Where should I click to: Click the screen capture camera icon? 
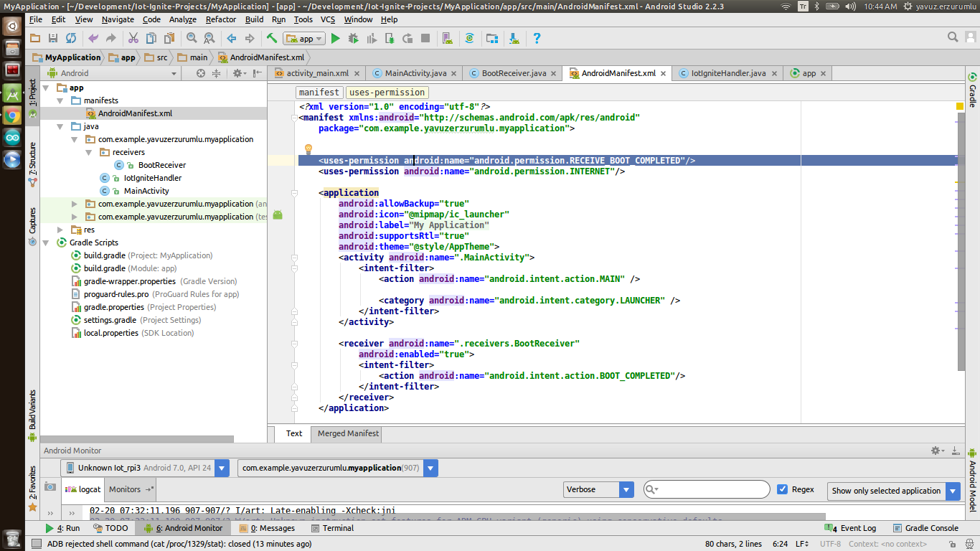click(x=50, y=486)
